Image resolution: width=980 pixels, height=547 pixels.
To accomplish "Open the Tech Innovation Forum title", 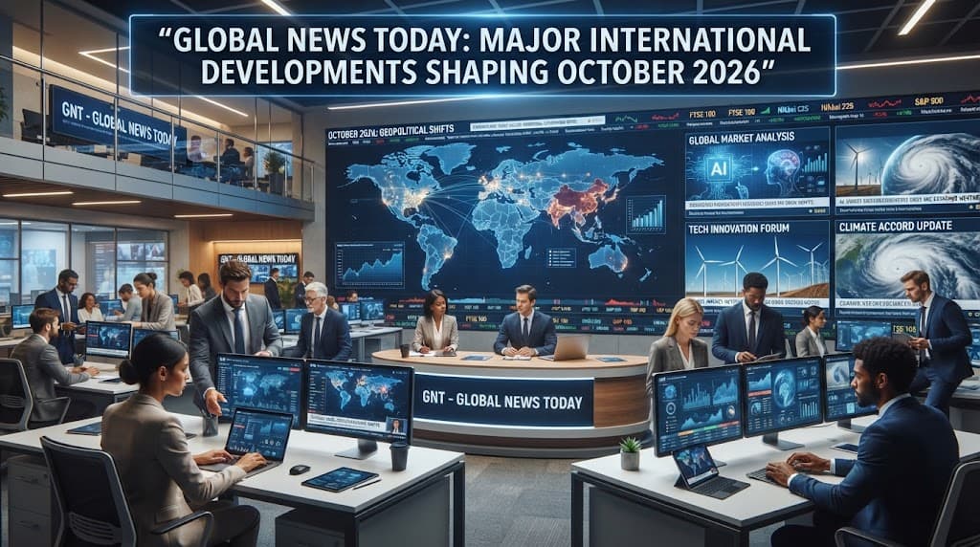I will 738,229.
